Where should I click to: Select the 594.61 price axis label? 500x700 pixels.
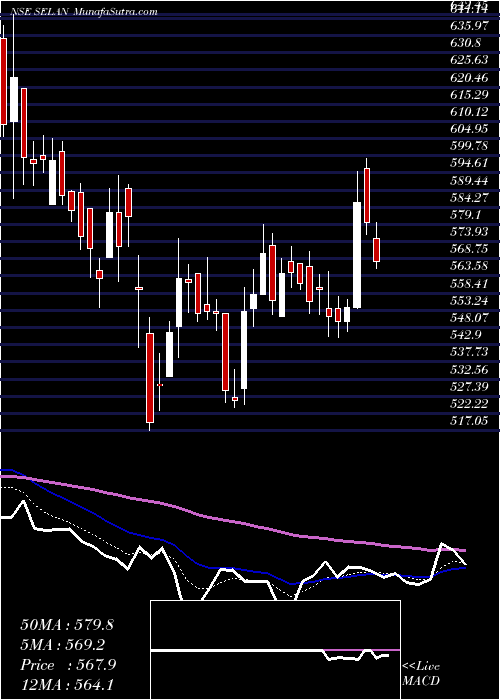click(469, 163)
